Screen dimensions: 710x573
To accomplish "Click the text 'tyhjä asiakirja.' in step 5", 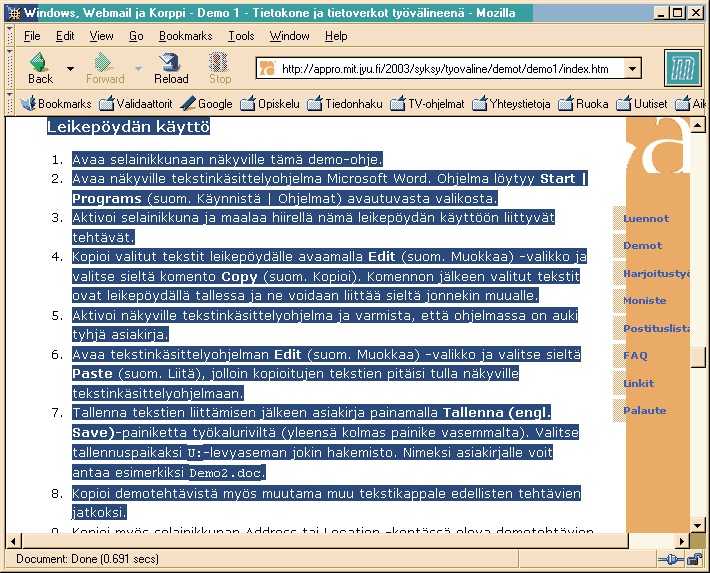I will pos(120,335).
